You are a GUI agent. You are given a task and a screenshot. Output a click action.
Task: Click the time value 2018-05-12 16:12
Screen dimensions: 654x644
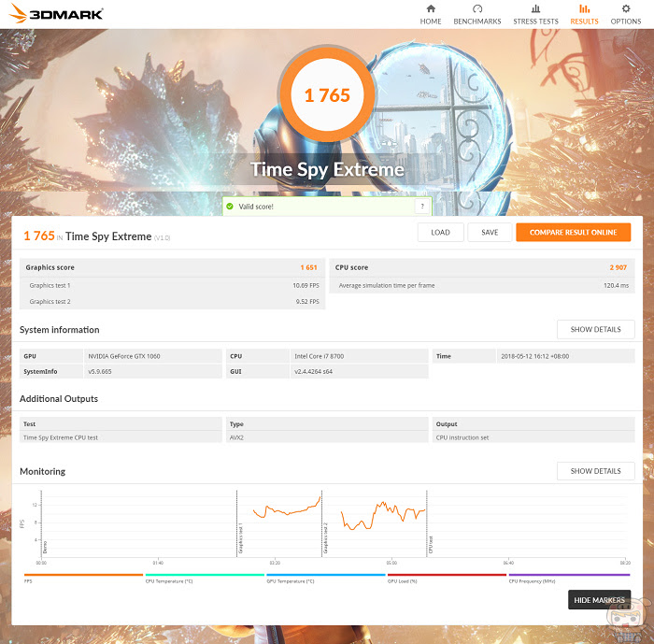point(535,356)
